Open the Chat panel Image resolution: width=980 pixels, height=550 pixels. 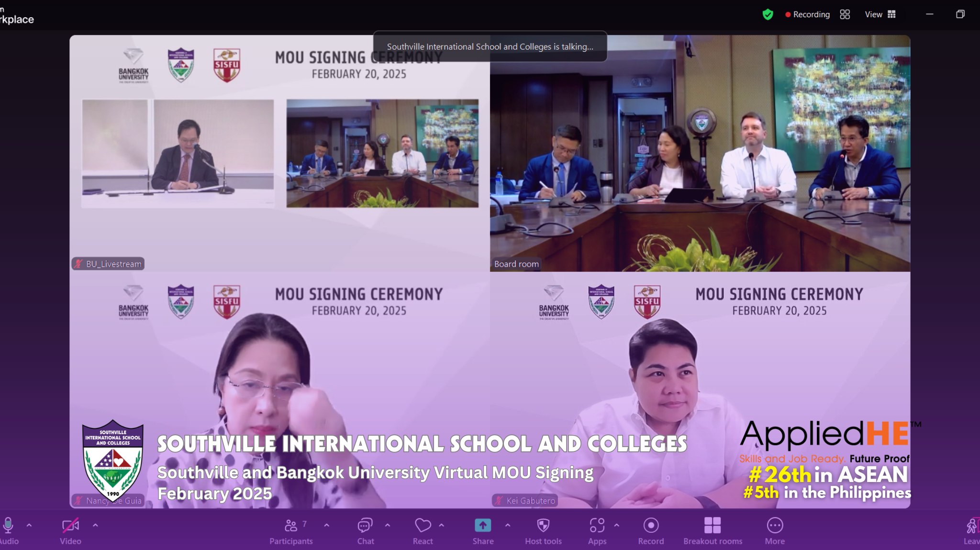365,531
